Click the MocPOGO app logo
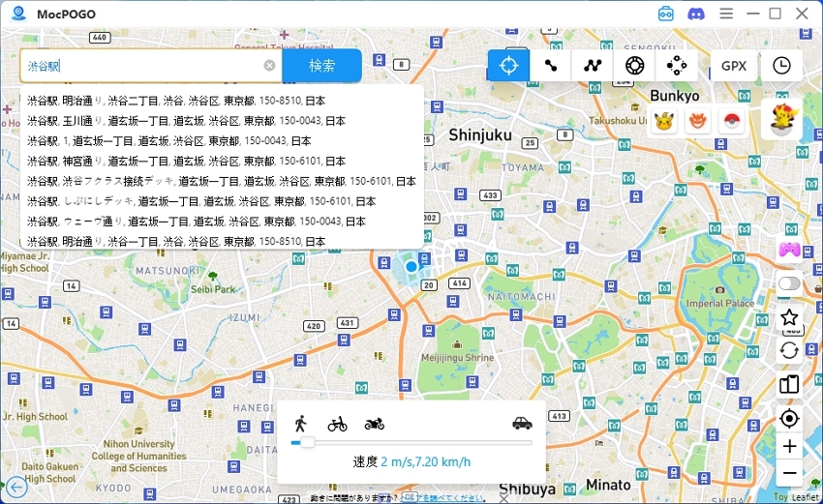The image size is (823, 504). (18, 14)
